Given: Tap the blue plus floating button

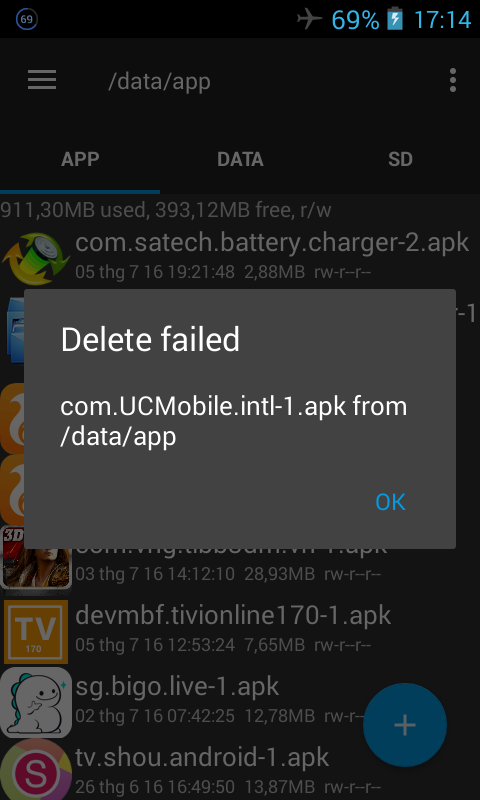Looking at the screenshot, I should [405, 725].
